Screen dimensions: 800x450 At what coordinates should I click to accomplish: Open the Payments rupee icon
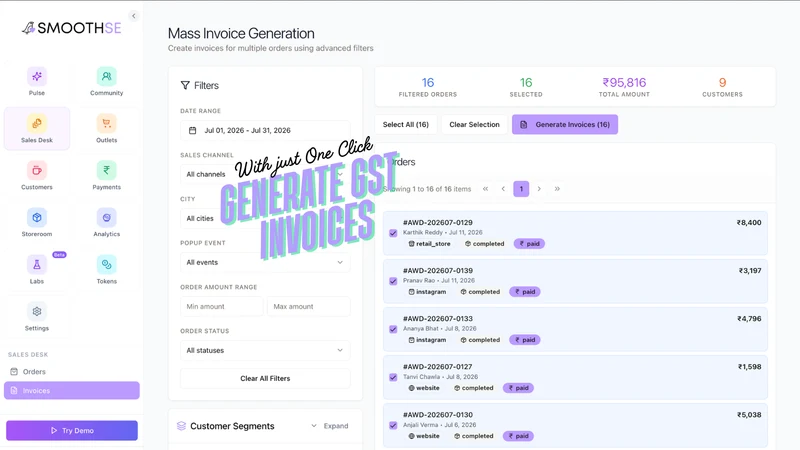click(x=107, y=170)
